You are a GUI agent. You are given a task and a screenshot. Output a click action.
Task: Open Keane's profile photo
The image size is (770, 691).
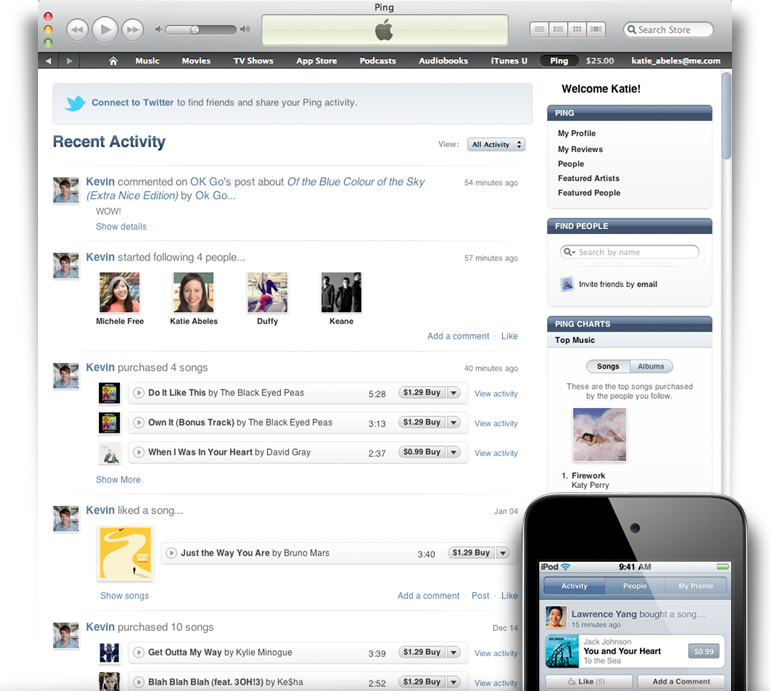coord(341,293)
